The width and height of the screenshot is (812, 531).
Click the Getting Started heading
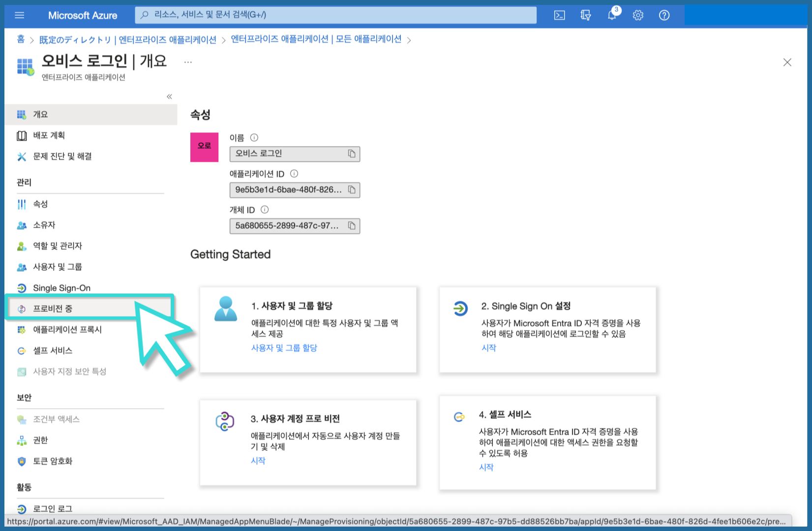[231, 255]
